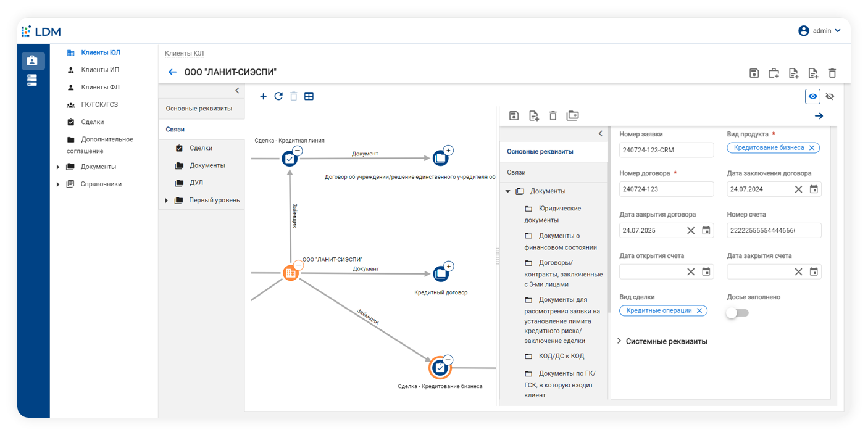Image resolution: width=868 pixels, height=435 pixels.
Task: Switch graph to table view icon
Action: coord(309,96)
